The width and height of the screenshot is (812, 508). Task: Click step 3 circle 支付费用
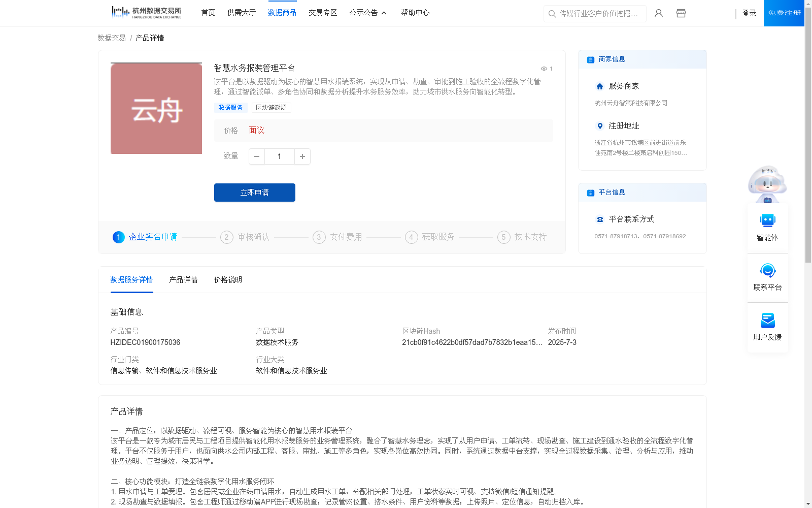319,237
